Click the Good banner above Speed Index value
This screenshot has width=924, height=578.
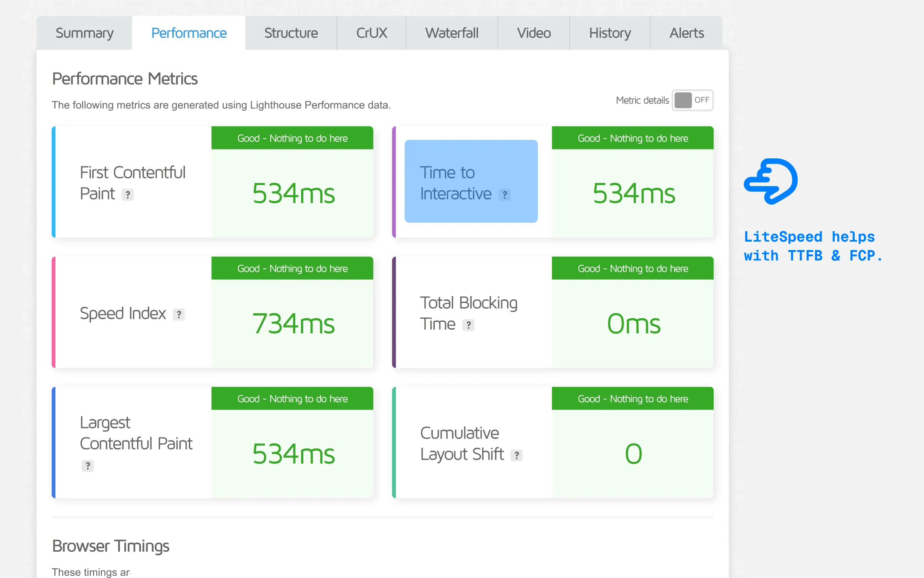(x=292, y=268)
